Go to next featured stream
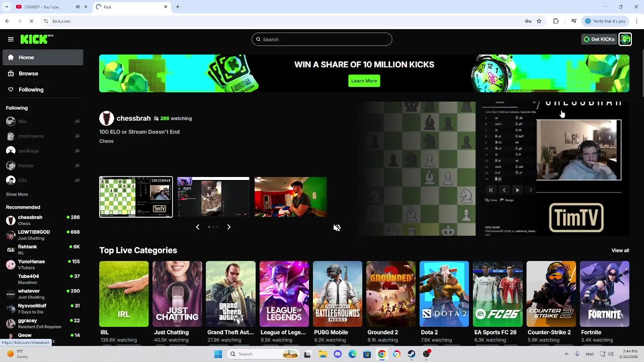This screenshot has width=644, height=362. click(229, 227)
